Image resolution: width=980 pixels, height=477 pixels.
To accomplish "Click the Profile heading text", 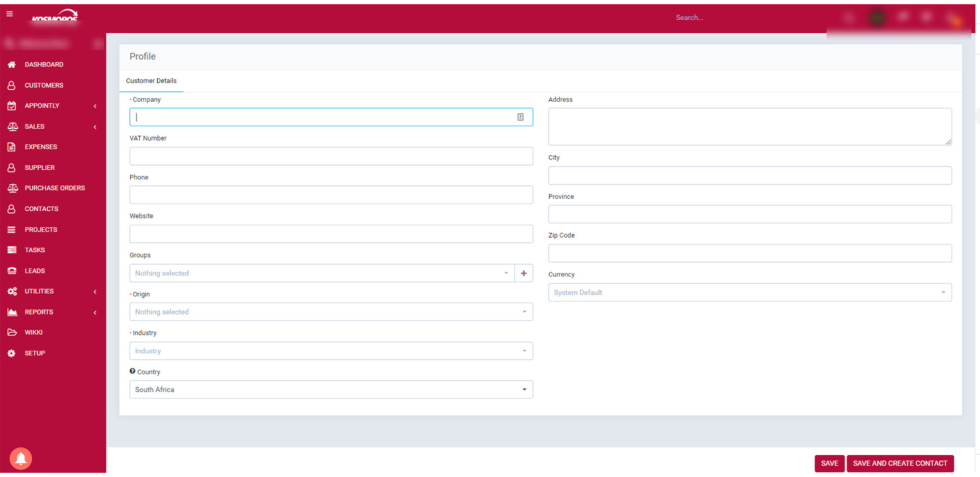I will pos(143,57).
